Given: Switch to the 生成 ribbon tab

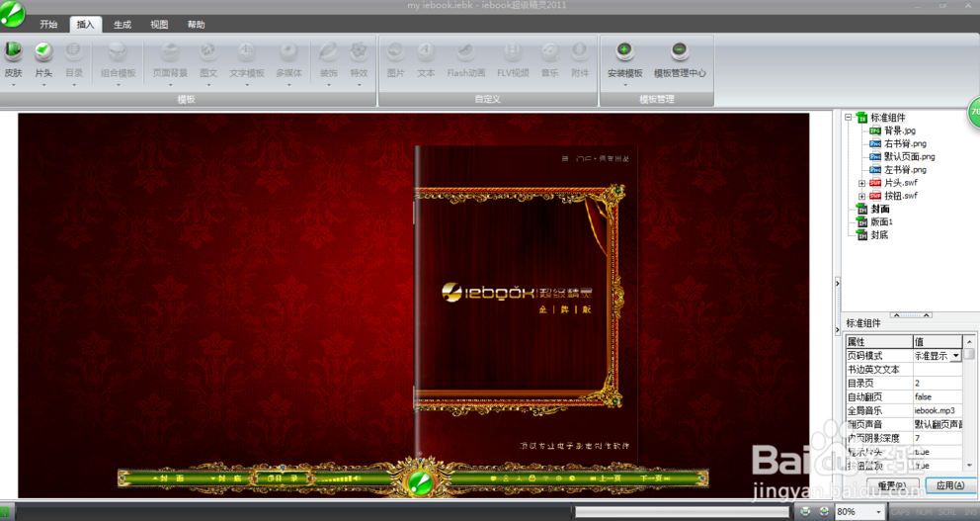Looking at the screenshot, I should (122, 25).
